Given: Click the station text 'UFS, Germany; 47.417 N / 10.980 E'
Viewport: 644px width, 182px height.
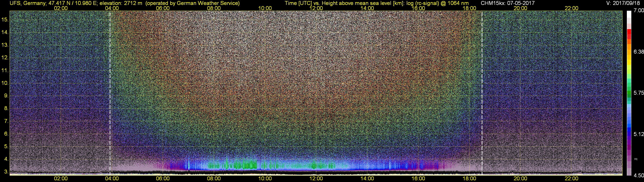Looking at the screenshot, I should click(54, 3).
